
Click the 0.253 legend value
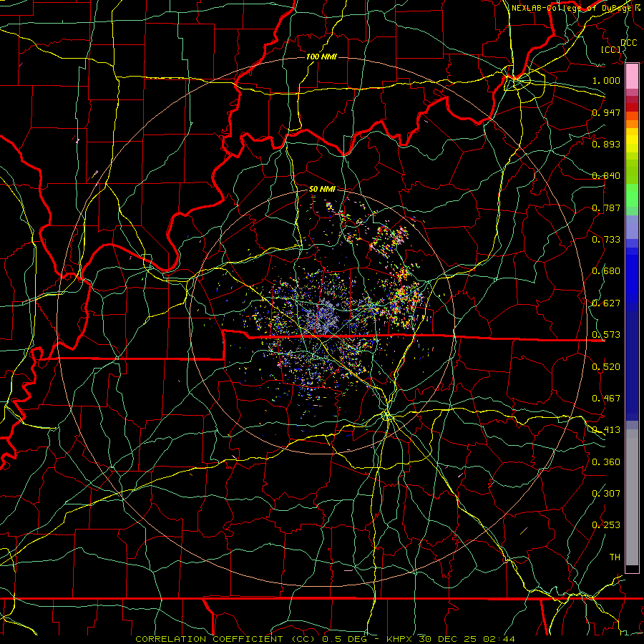[606, 525]
